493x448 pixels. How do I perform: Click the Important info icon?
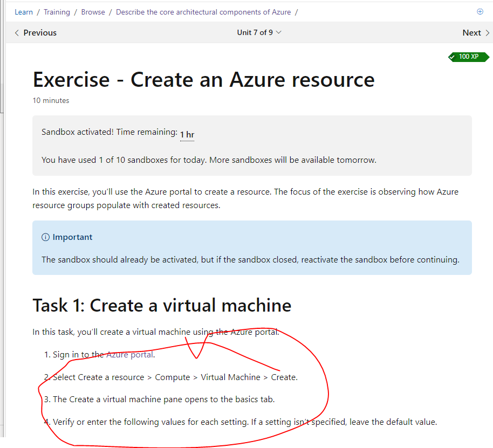point(45,237)
